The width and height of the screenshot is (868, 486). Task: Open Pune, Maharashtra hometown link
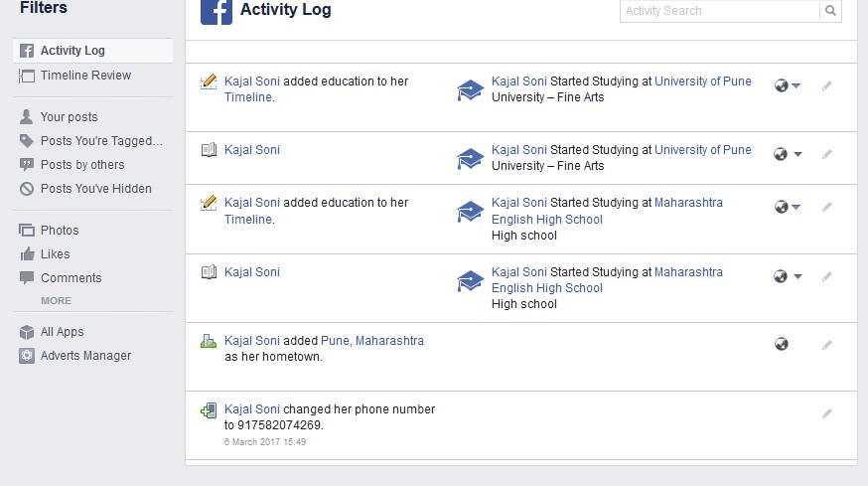click(372, 340)
